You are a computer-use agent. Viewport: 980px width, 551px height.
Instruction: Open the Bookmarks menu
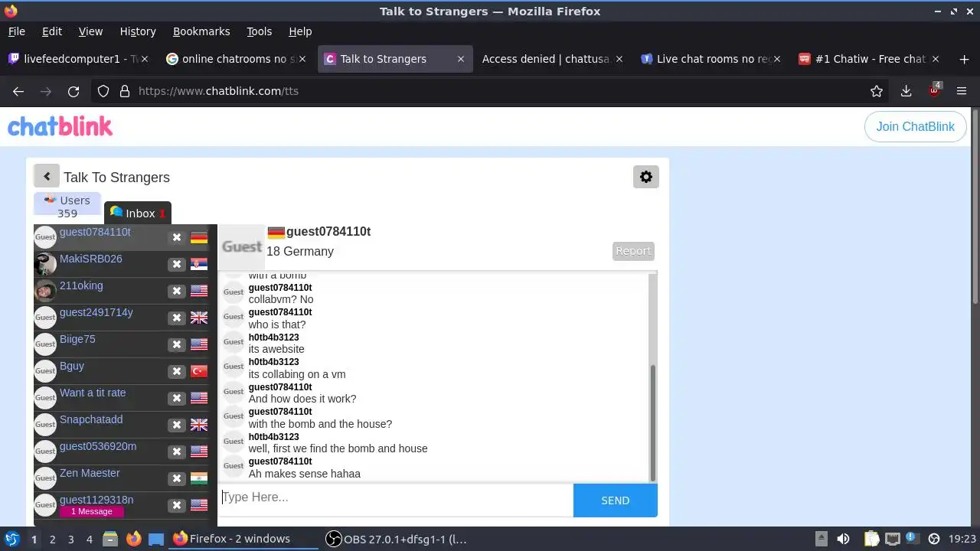[201, 31]
